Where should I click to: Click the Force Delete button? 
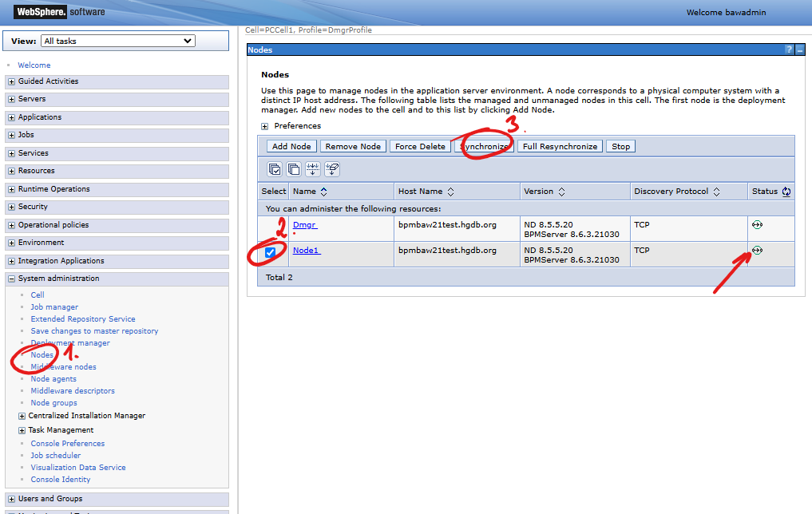(420, 147)
